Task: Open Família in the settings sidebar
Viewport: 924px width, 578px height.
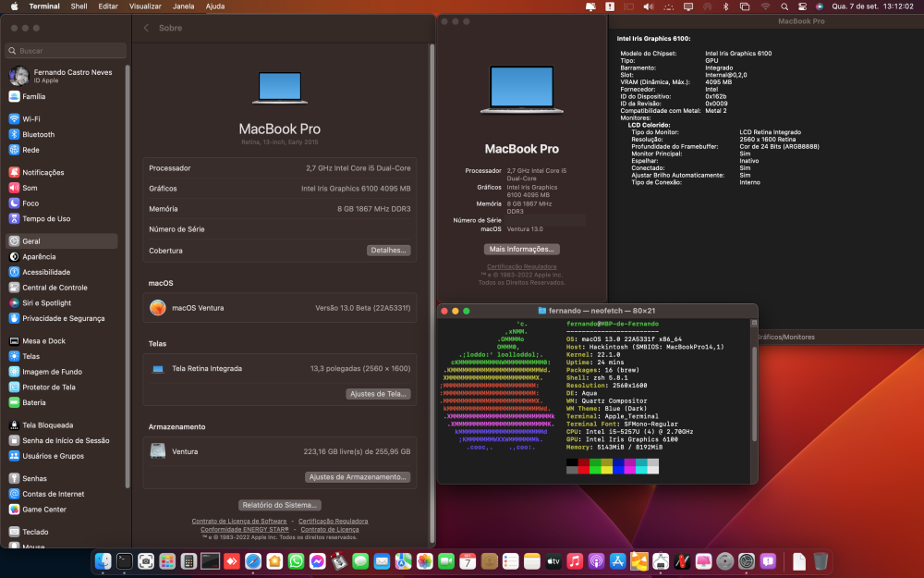Action: click(x=62, y=96)
